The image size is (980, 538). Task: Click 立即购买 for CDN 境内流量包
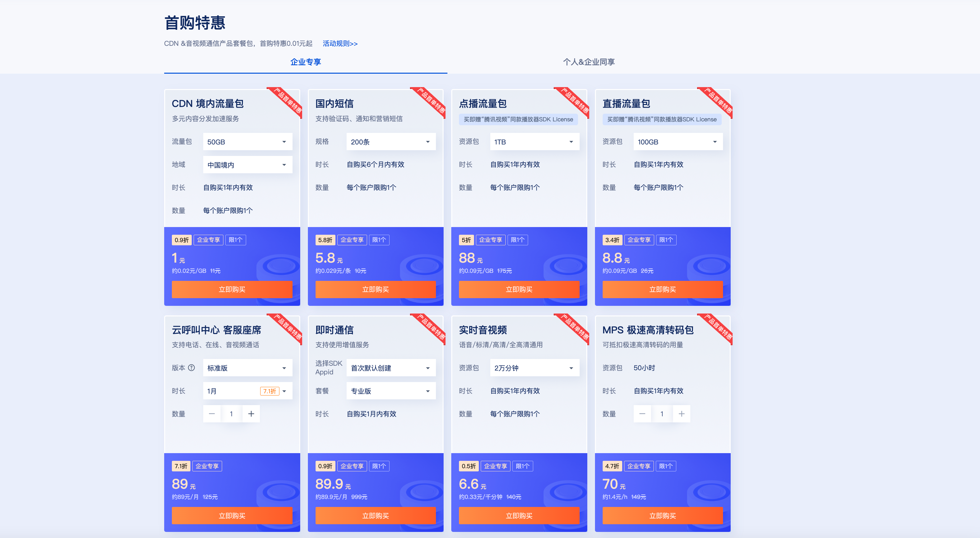[232, 289]
